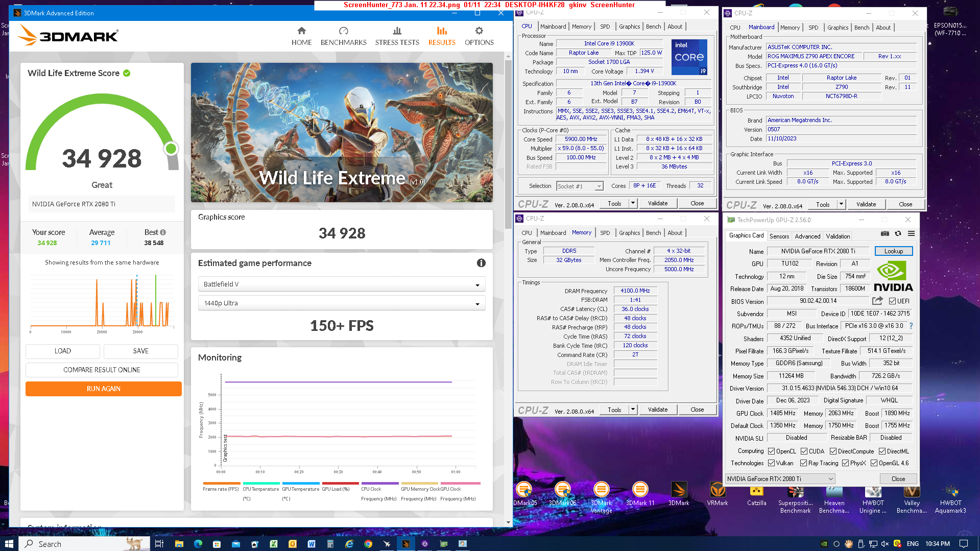980x551 pixels.
Task: Toggle Ray Tracing checkbox in GPU-Z
Action: pyautogui.click(x=803, y=463)
